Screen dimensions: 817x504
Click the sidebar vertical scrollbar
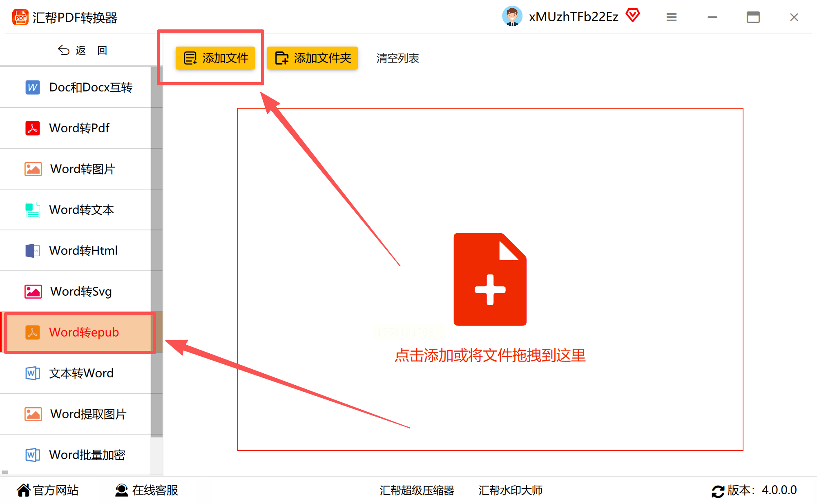pyautogui.click(x=157, y=251)
